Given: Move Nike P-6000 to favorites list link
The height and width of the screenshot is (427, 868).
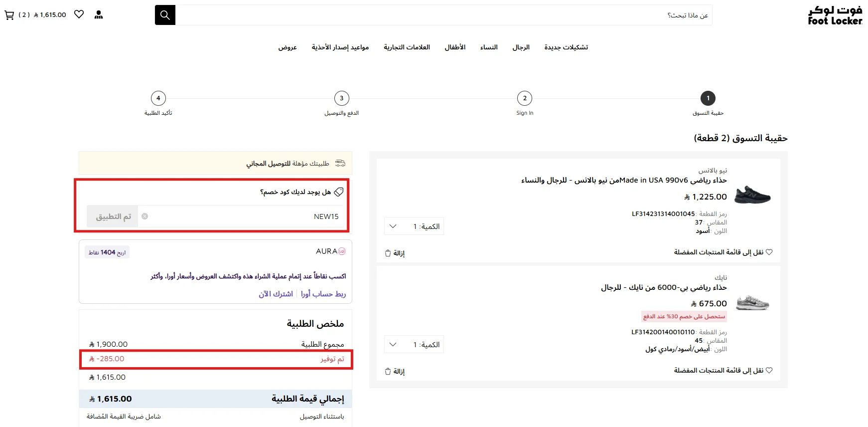Looking at the screenshot, I should [719, 371].
